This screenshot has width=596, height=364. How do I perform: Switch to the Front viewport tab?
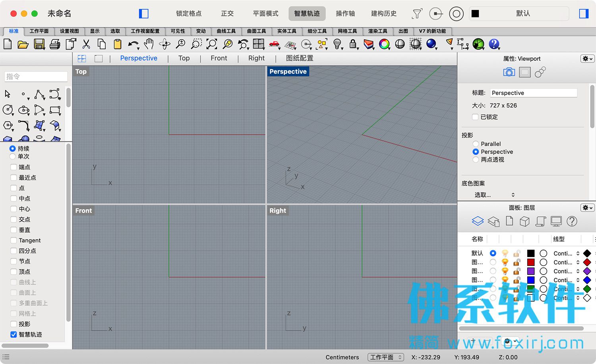219,58
